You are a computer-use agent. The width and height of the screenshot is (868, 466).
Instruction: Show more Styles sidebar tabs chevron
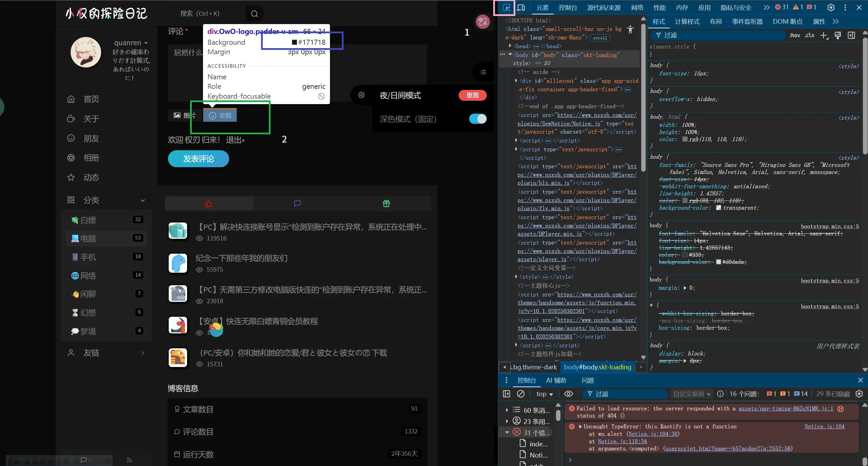pyautogui.click(x=835, y=22)
